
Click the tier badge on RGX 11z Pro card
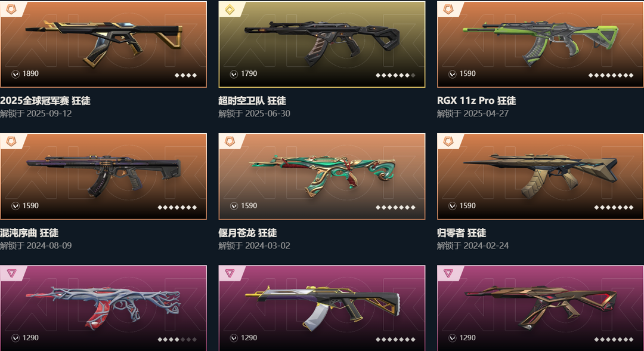(448, 9)
